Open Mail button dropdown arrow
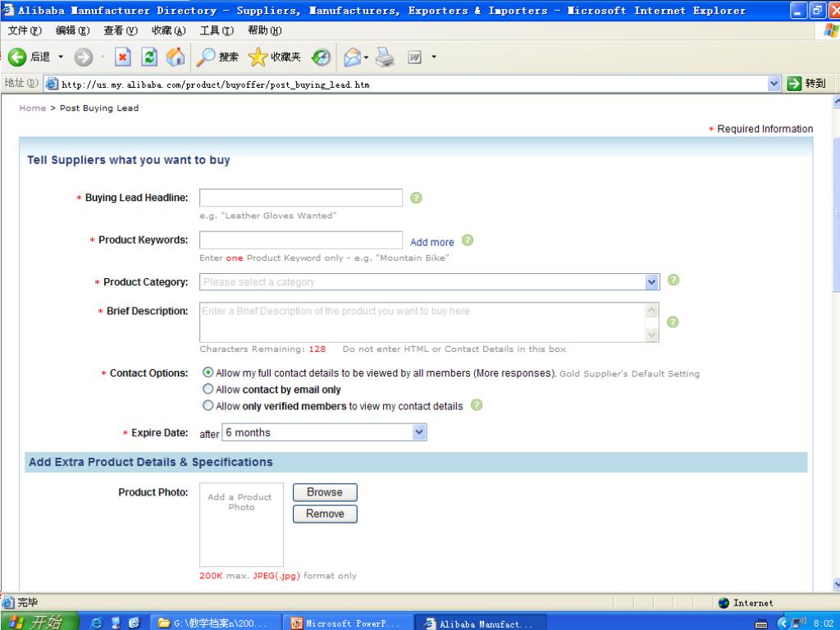The width and height of the screenshot is (840, 630). point(366,57)
